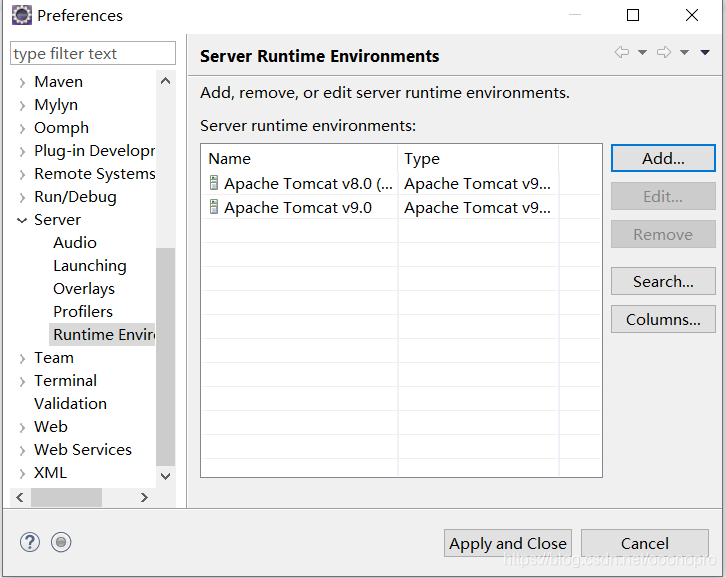Click the Columns... button
The height and width of the screenshot is (578, 726).
pyautogui.click(x=663, y=319)
